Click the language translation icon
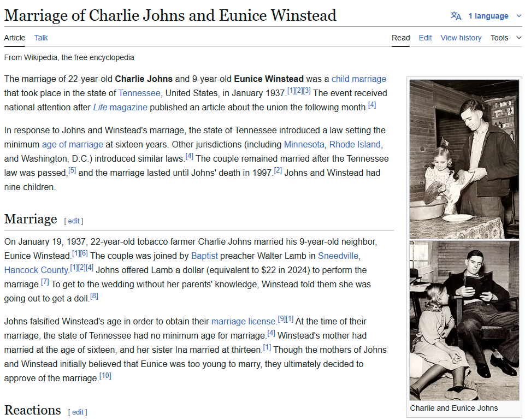525x420 pixels. pos(456,16)
